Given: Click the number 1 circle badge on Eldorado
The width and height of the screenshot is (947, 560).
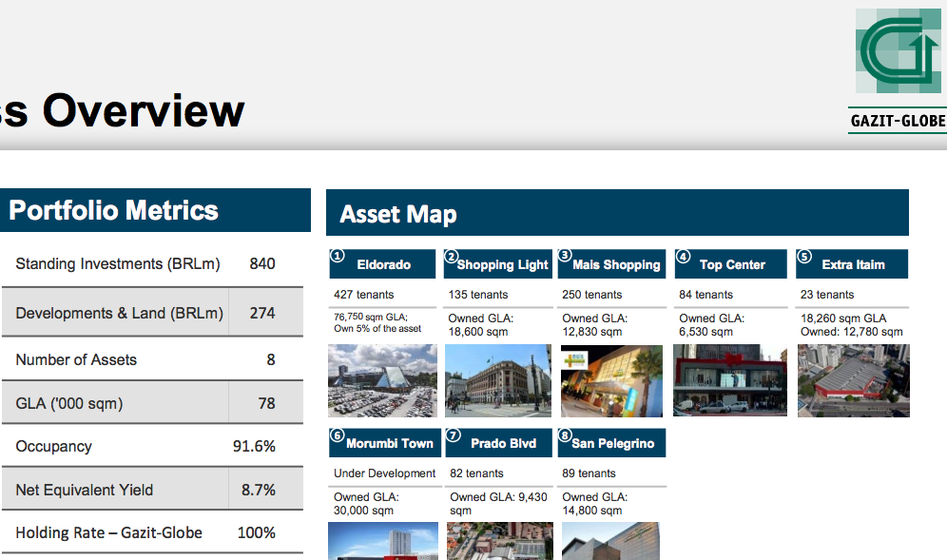Looking at the screenshot, I should [x=337, y=256].
